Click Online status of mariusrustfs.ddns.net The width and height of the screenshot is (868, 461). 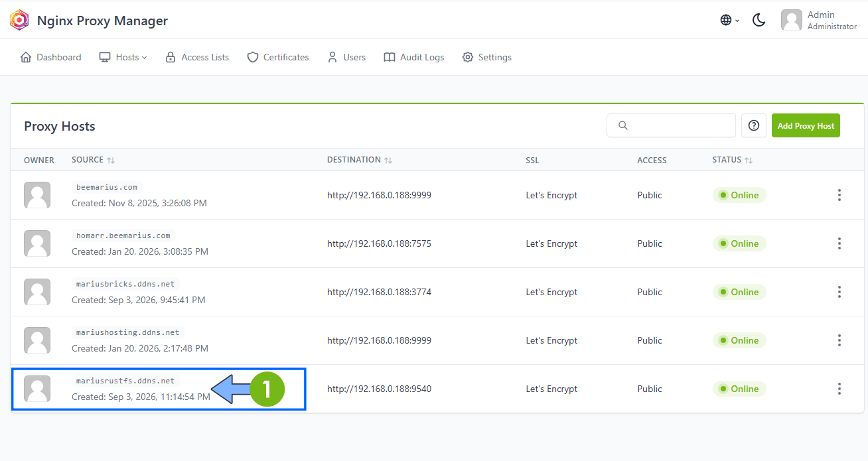(x=739, y=389)
